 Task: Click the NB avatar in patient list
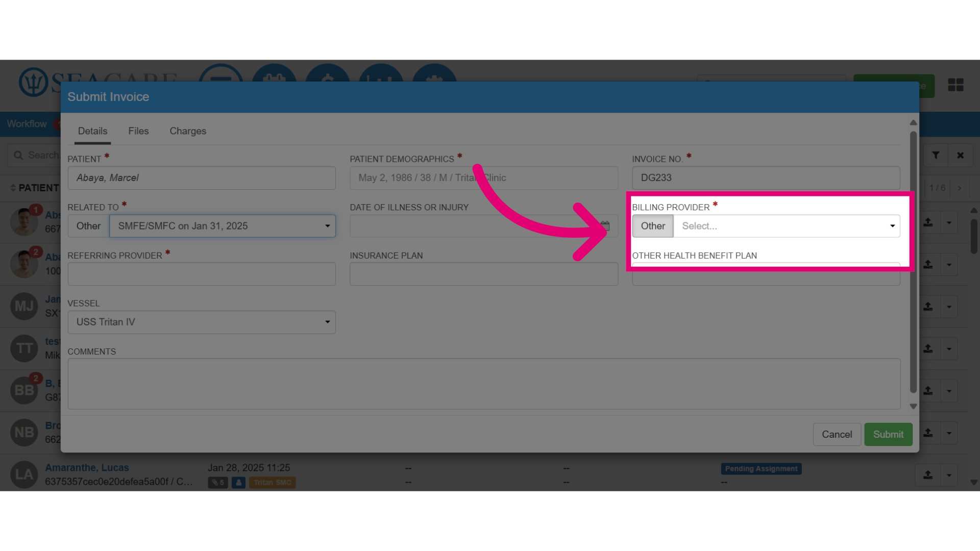(24, 433)
